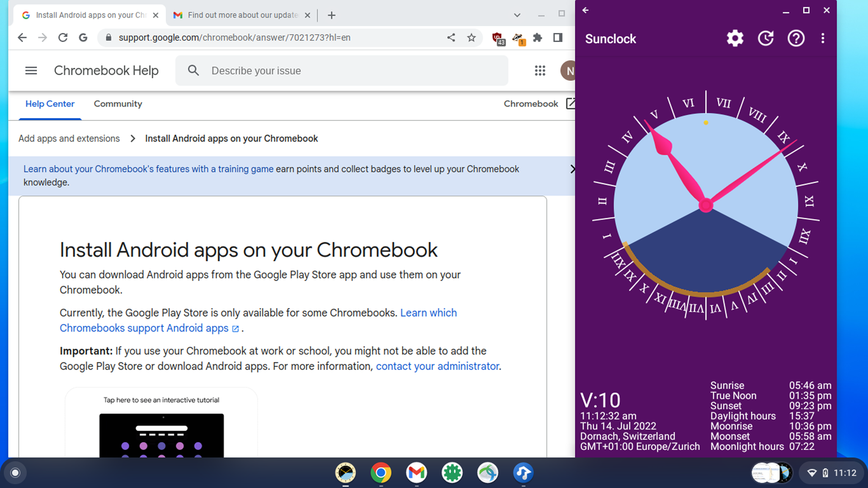The width and height of the screenshot is (868, 488).
Task: Go back in the Chrome browser
Action: coord(22,38)
